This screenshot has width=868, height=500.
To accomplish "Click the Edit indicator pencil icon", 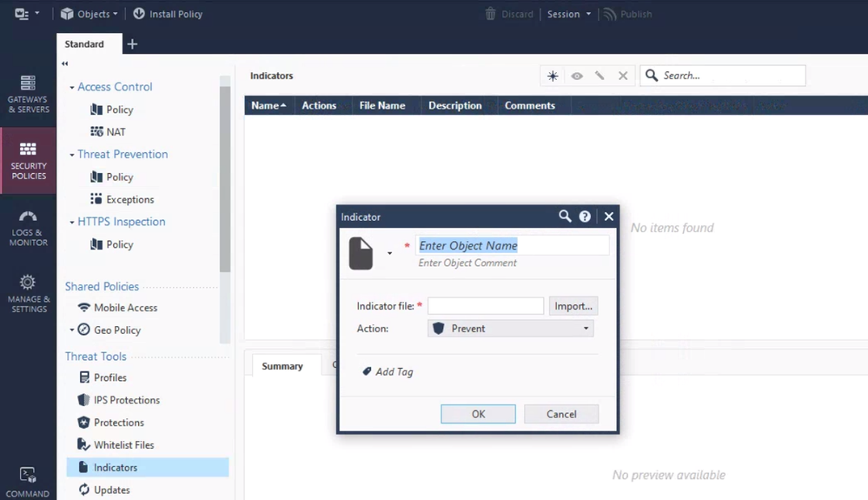I will 600,76.
